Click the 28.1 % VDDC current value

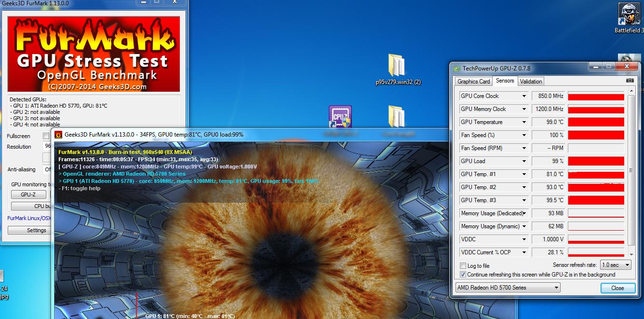[x=548, y=252]
